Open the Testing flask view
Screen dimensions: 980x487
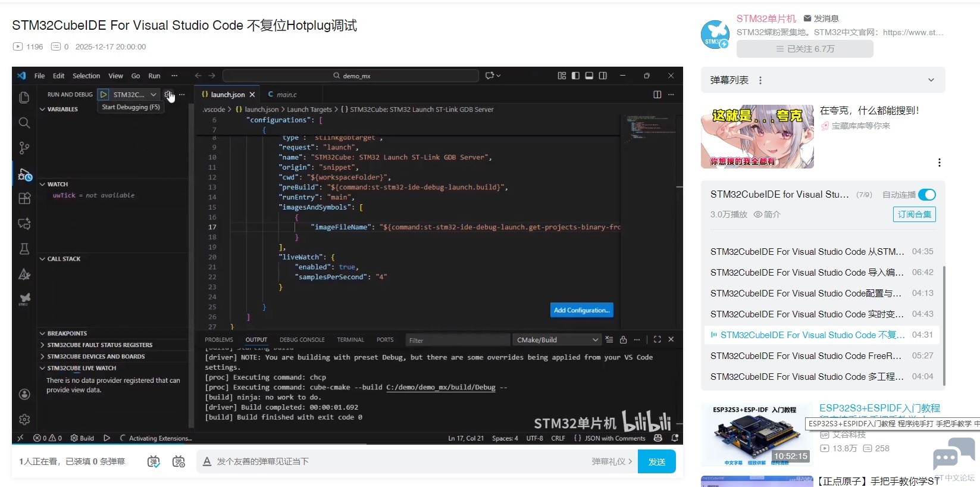pos(24,249)
